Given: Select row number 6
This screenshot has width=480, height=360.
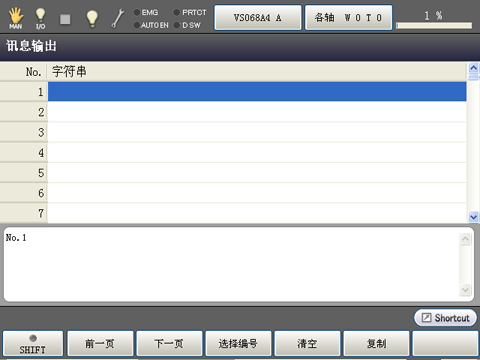Looking at the screenshot, I should [x=24, y=193].
